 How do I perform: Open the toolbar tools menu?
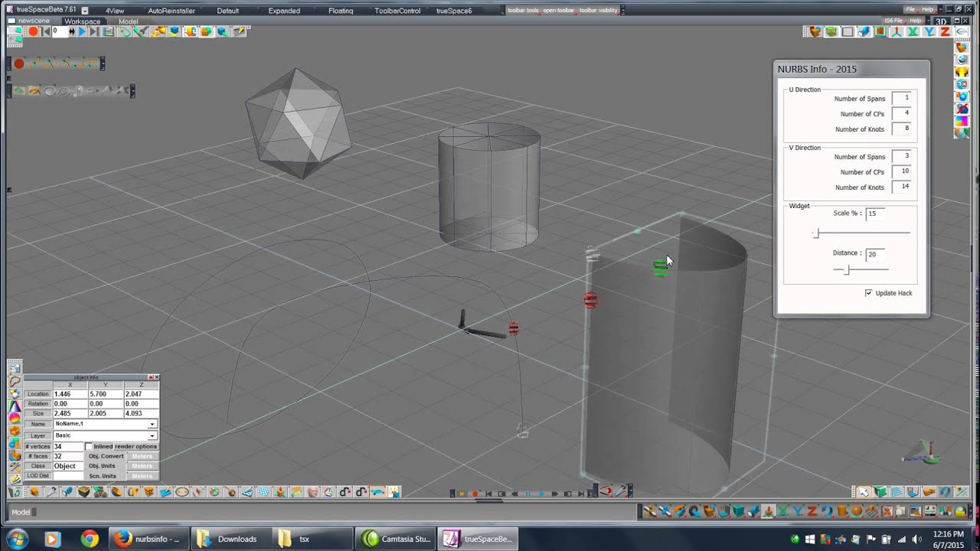tap(524, 11)
